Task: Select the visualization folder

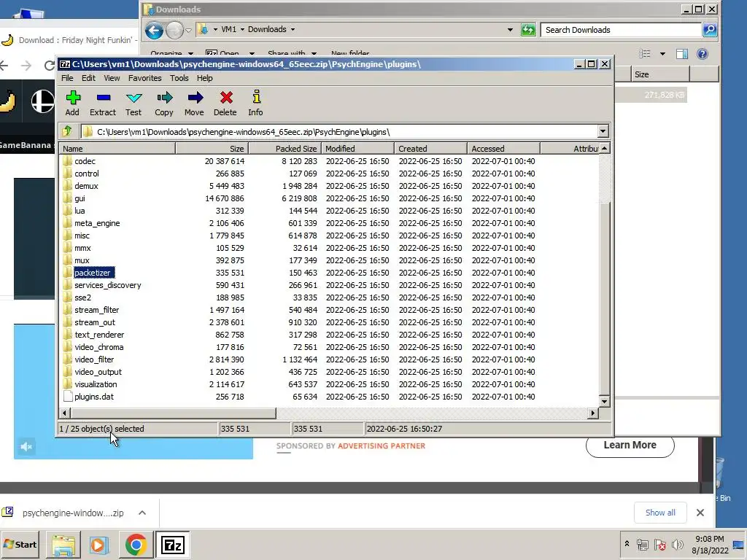Action: pos(96,384)
